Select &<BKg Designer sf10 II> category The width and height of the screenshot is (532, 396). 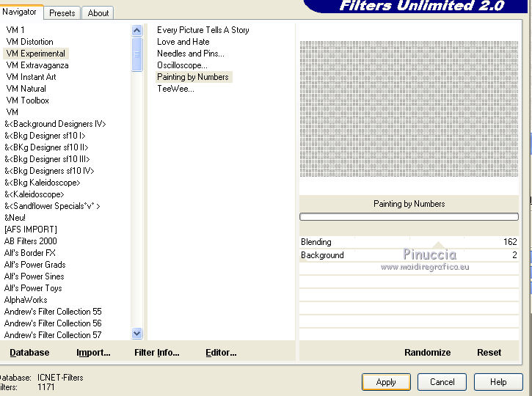(x=46, y=147)
